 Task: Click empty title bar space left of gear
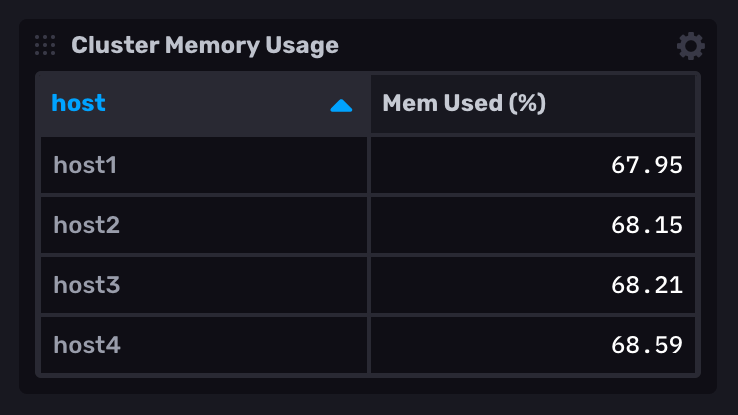click(x=500, y=45)
